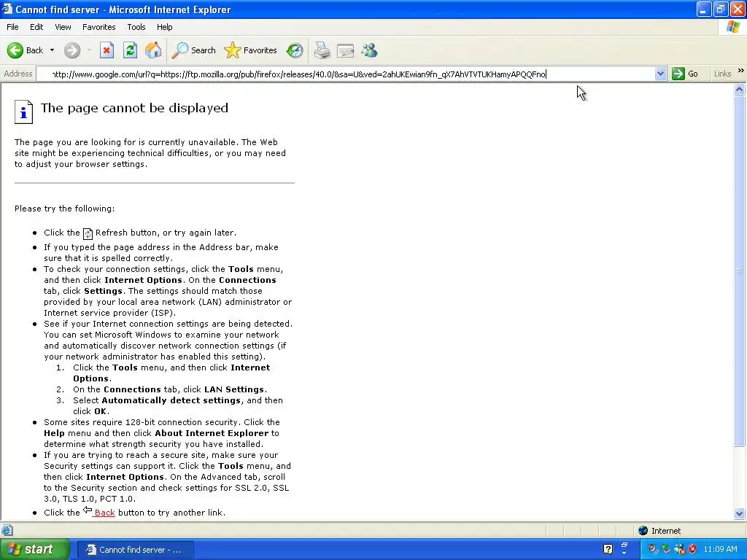This screenshot has width=747, height=560.
Task: Open the File menu
Action: [x=12, y=27]
